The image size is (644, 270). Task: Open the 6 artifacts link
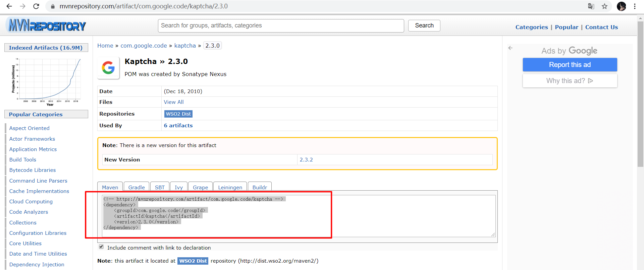point(178,125)
